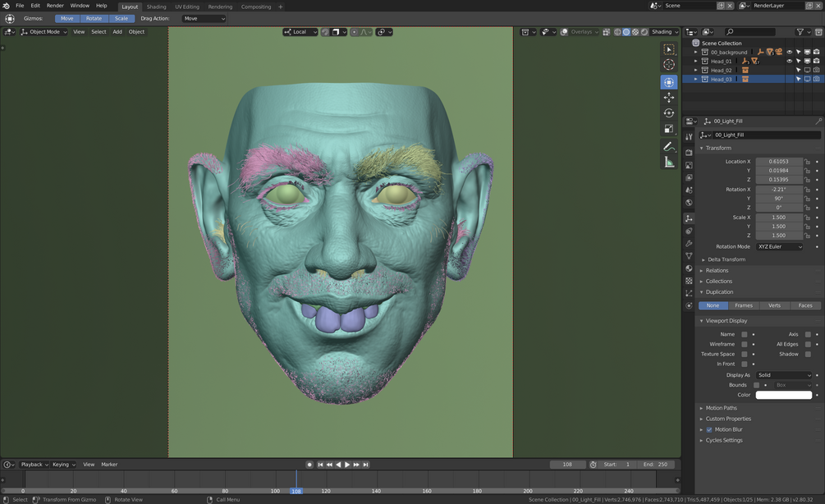Set duplication to Verts

pos(774,305)
